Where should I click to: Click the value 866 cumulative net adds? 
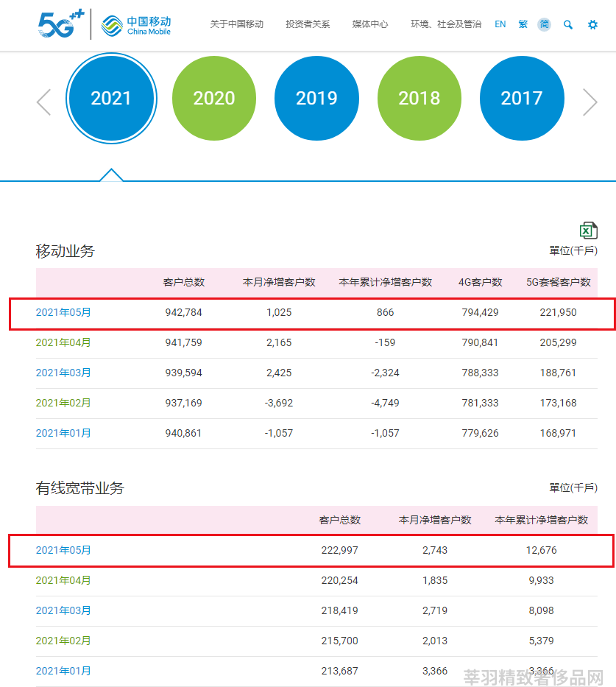click(385, 312)
